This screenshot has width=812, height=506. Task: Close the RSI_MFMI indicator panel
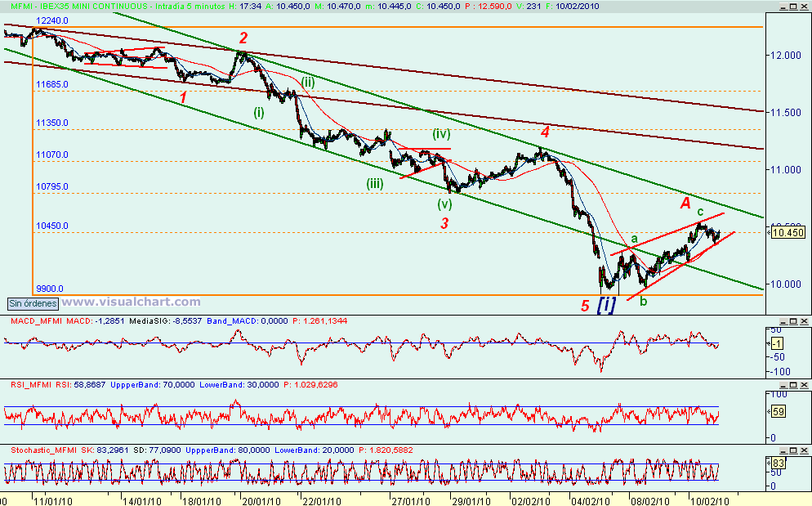click(804, 385)
